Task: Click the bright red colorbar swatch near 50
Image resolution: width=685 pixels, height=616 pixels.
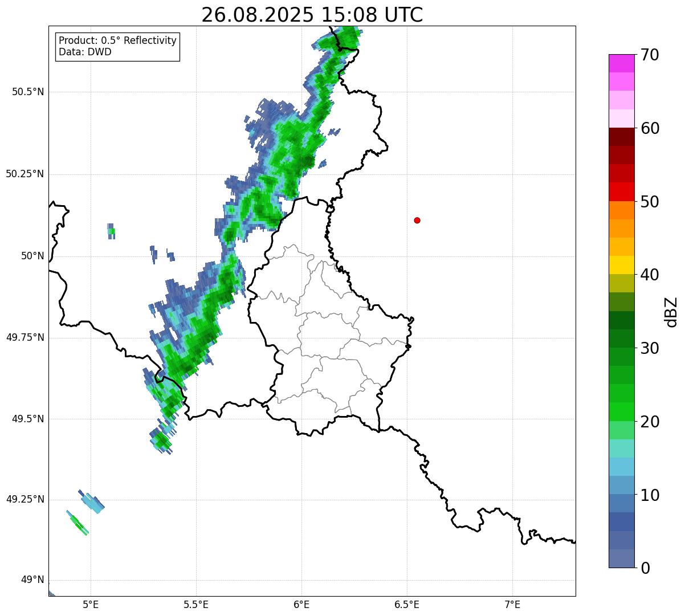Action: (622, 192)
